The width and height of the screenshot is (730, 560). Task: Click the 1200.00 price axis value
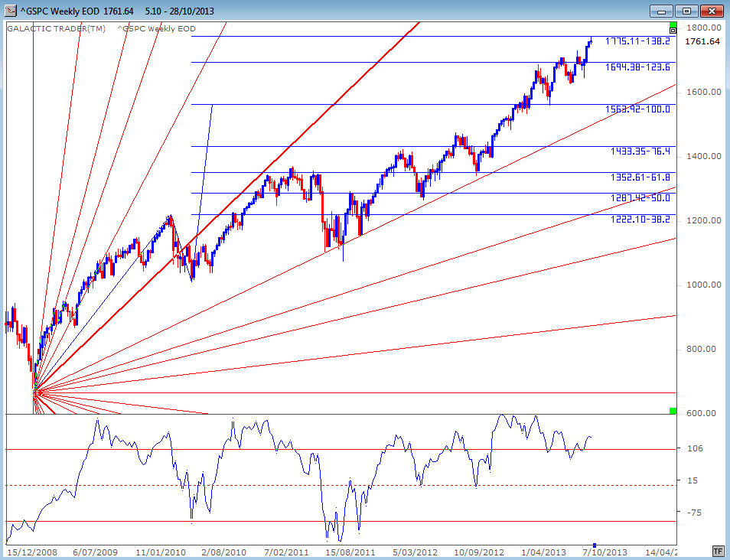pos(704,220)
